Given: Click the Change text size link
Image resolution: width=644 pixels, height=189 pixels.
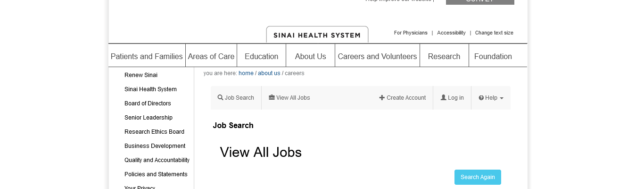Looking at the screenshot, I should click(x=494, y=33).
